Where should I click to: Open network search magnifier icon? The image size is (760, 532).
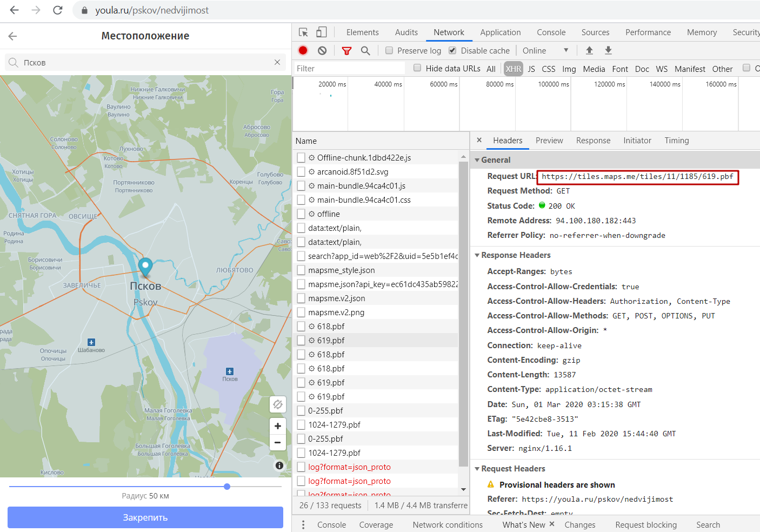click(365, 50)
